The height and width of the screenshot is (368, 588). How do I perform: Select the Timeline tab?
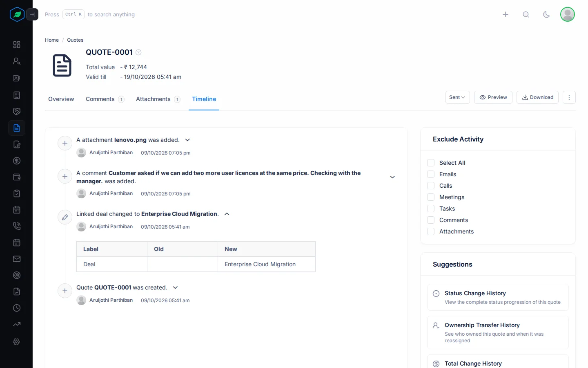[204, 99]
